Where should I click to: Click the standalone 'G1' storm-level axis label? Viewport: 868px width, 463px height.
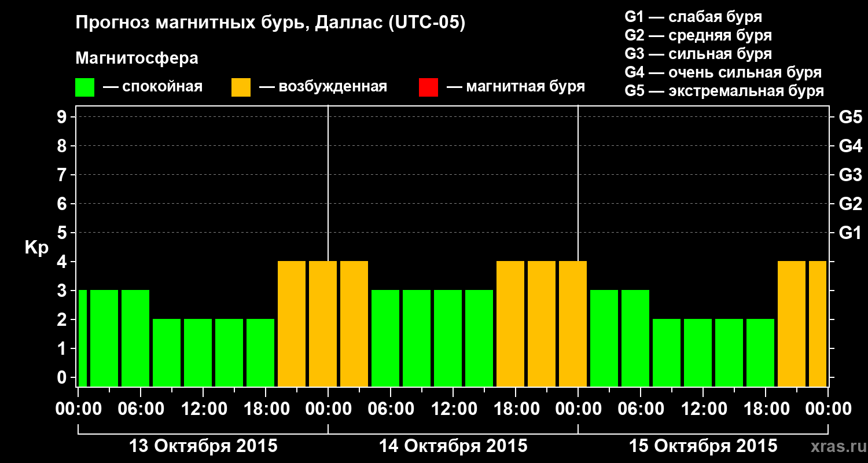(x=850, y=233)
